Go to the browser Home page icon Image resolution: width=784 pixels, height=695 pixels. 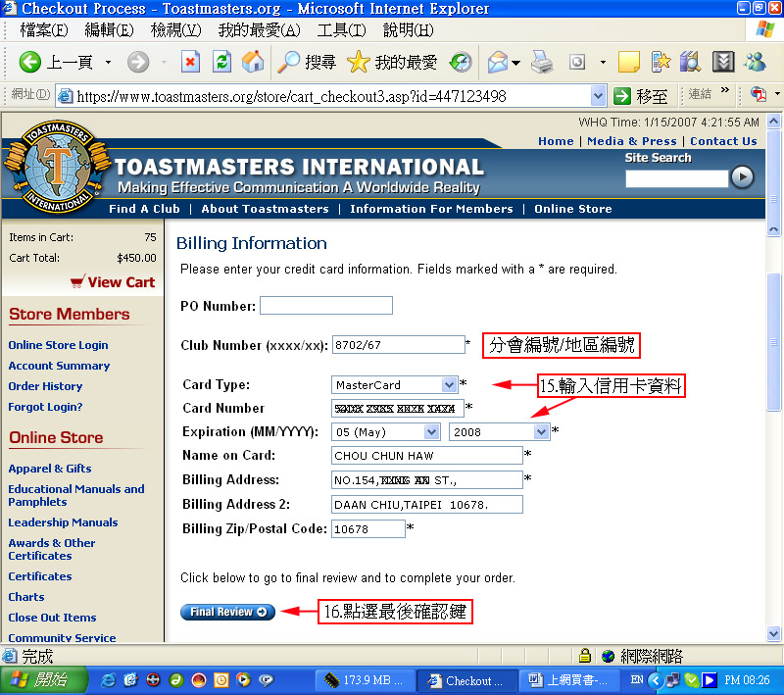(253, 63)
